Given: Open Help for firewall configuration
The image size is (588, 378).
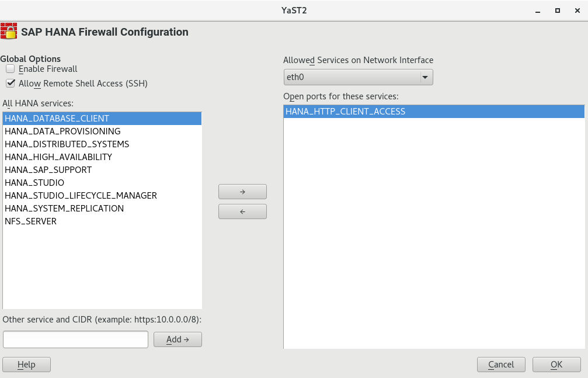Looking at the screenshot, I should (x=26, y=365).
